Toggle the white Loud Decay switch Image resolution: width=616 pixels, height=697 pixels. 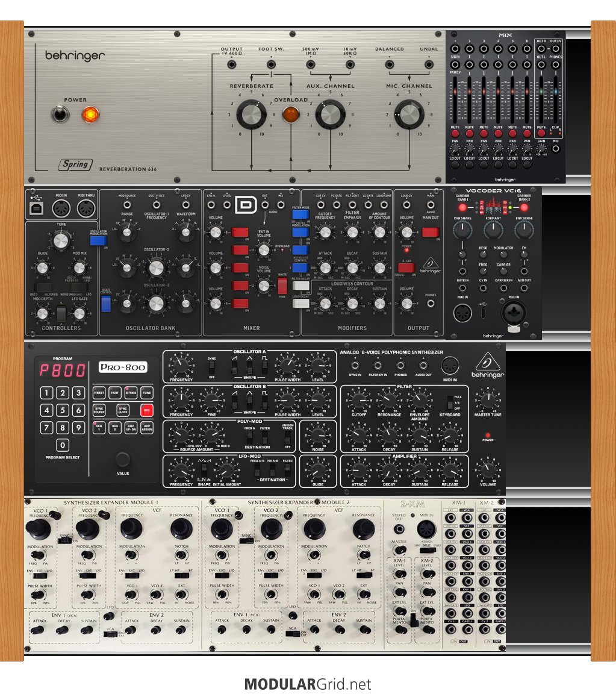[301, 303]
